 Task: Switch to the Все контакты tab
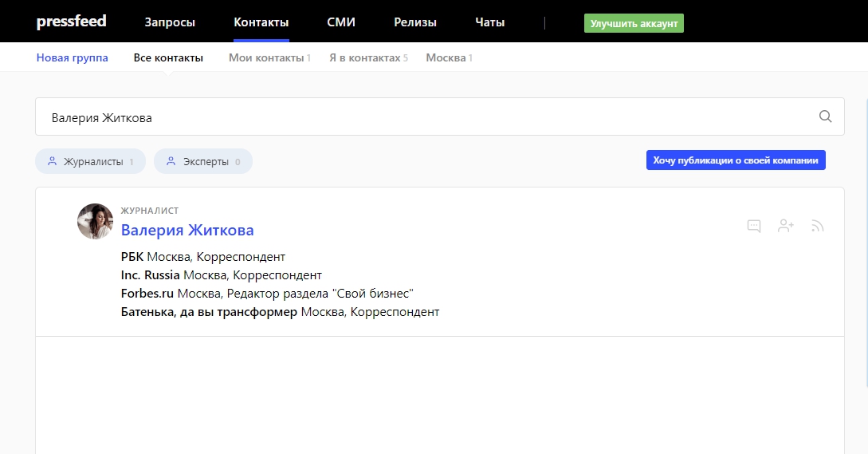(168, 57)
